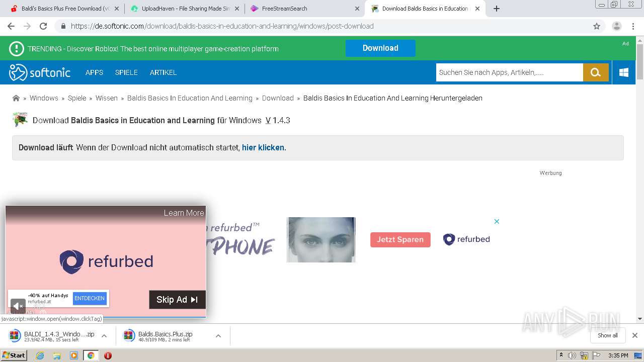This screenshot has width=644, height=362.
Task: Open the ARTIKEL menu
Action: pos(163,72)
